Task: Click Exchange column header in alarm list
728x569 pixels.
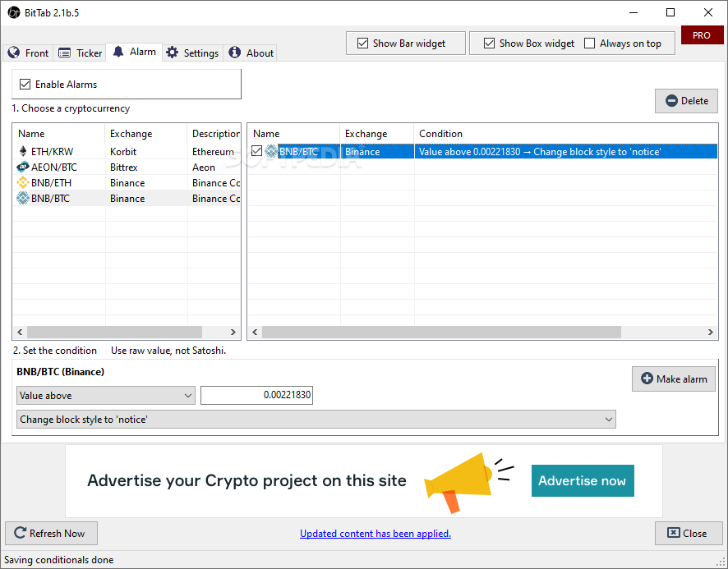Action: [377, 134]
